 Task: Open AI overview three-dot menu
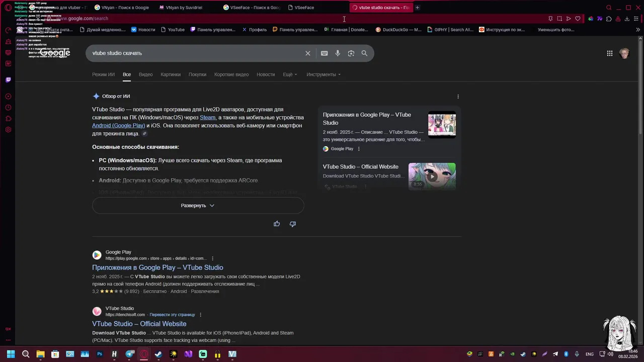tap(458, 97)
